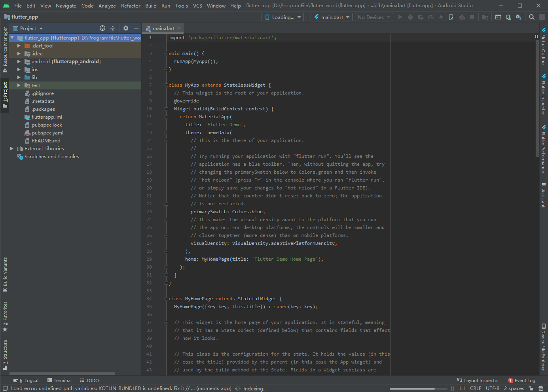The height and width of the screenshot is (392, 548).
Task: Click the UTF-8 encoding in status bar
Action: tap(493, 388)
